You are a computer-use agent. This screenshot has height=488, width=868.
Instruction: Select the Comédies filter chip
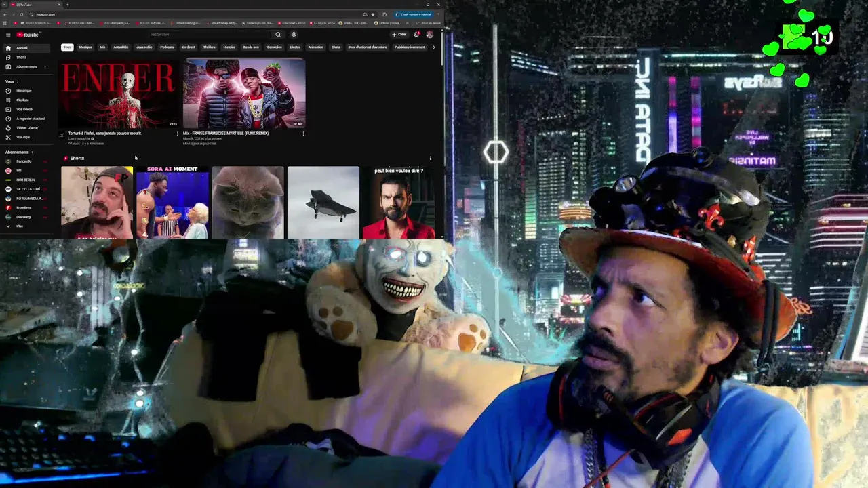275,47
